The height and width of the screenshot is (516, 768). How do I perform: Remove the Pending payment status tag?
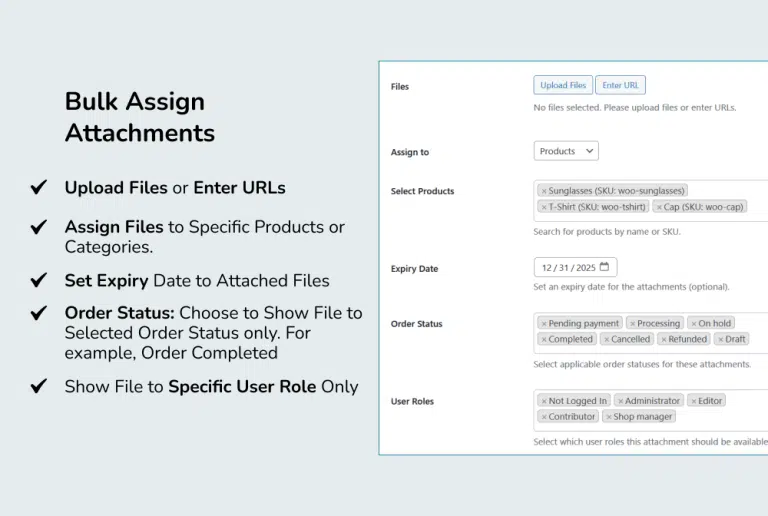point(544,324)
